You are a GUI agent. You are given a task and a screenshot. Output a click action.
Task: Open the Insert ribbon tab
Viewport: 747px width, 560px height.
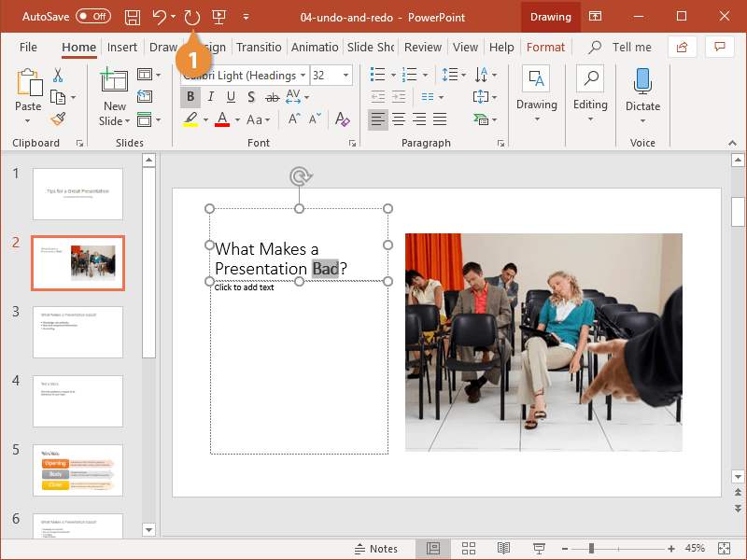tap(121, 48)
